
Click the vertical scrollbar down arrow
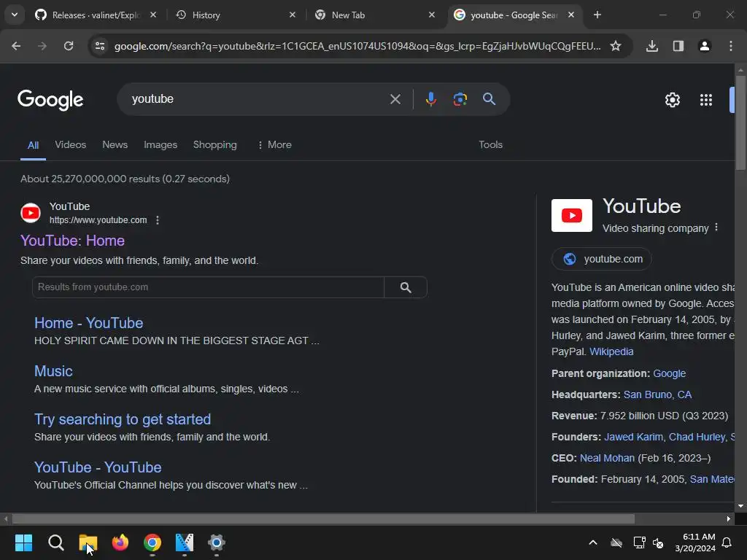coord(741,506)
